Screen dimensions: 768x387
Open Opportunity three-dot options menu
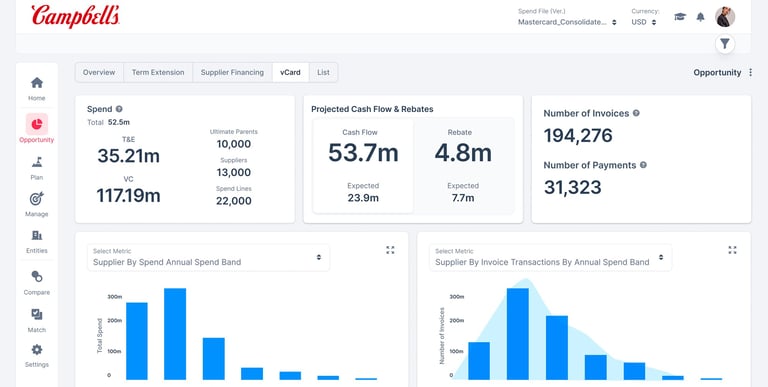(x=750, y=73)
